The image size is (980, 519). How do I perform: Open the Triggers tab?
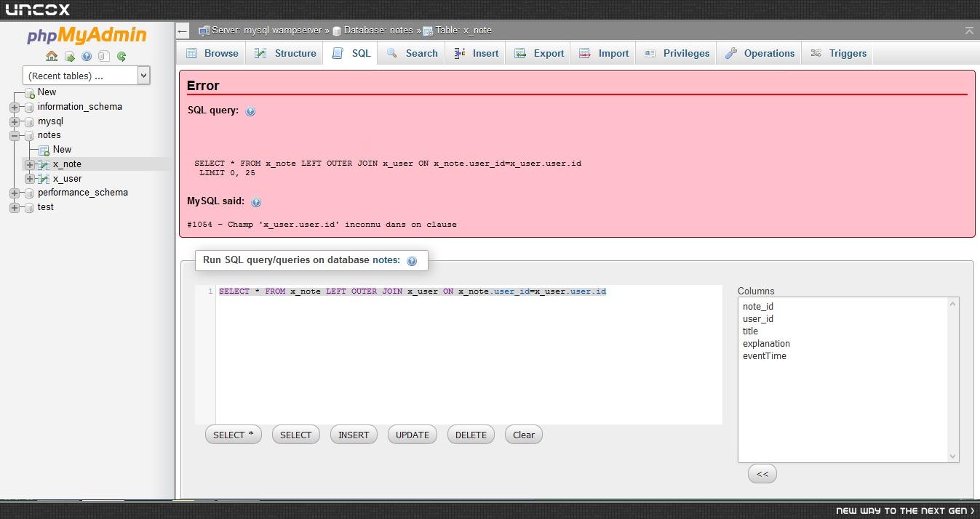(838, 53)
